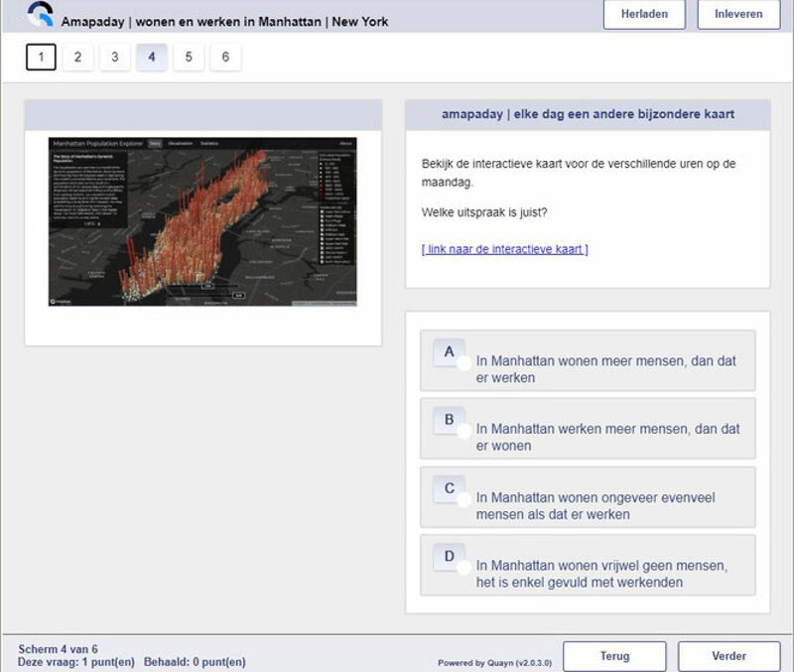
Task: Mark answer D radio button
Action: click(463, 568)
